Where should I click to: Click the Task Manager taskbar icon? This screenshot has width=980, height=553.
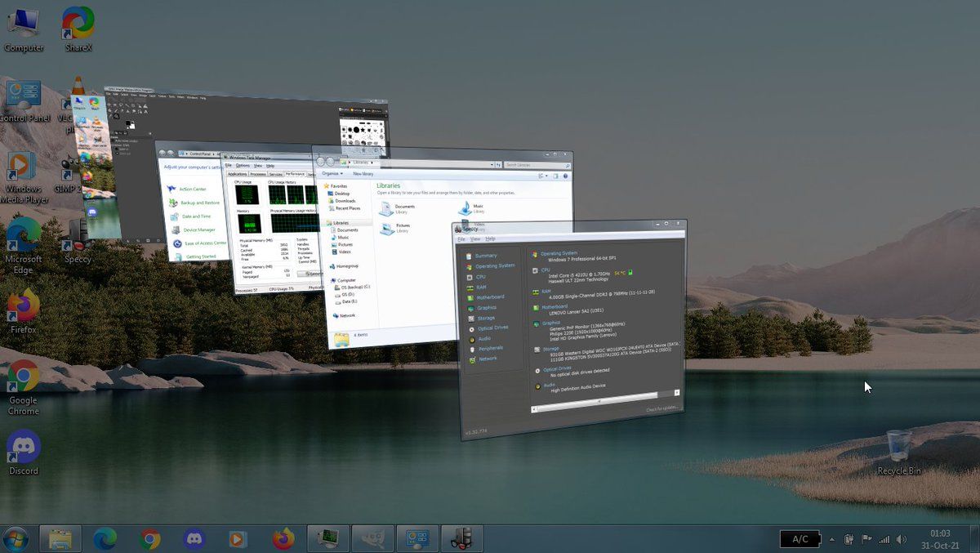coord(329,538)
